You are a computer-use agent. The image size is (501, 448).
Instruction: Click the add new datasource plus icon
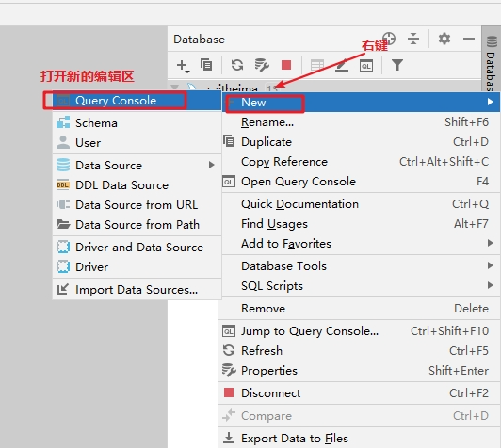(x=183, y=66)
